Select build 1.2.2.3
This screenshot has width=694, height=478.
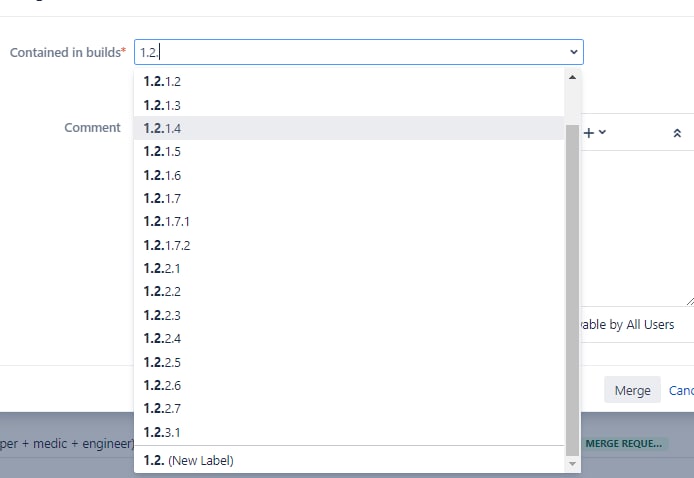pos(349,315)
